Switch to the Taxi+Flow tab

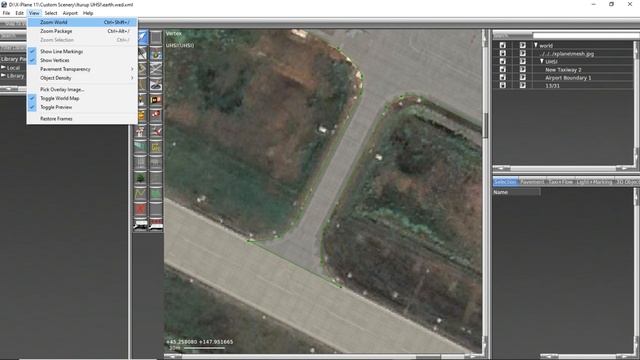tap(560, 182)
